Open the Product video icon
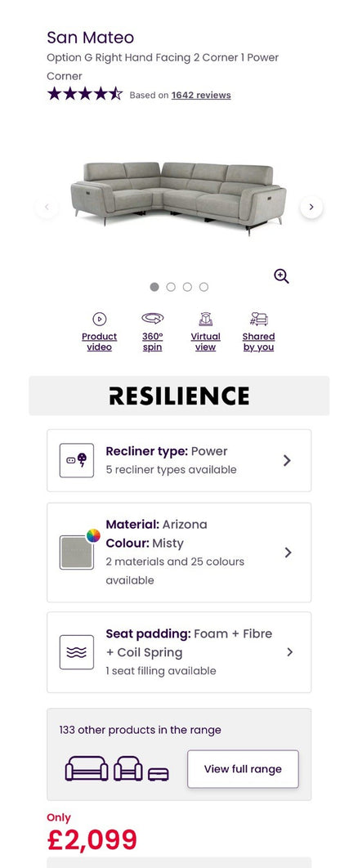The image size is (340, 868). (x=99, y=320)
